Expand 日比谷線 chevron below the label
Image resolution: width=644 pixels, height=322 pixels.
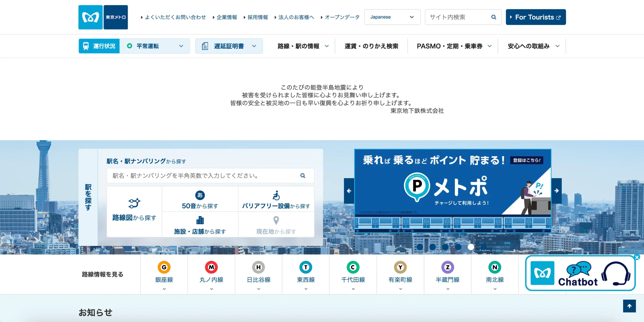click(259, 289)
